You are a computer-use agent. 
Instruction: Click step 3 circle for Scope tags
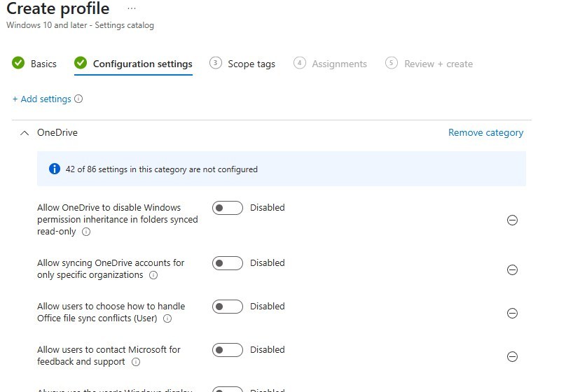pyautogui.click(x=216, y=63)
